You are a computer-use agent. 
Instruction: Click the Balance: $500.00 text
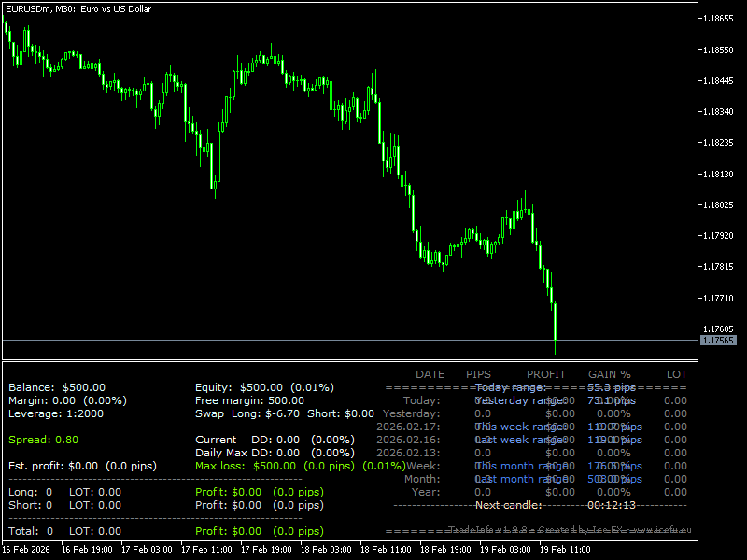[57, 387]
